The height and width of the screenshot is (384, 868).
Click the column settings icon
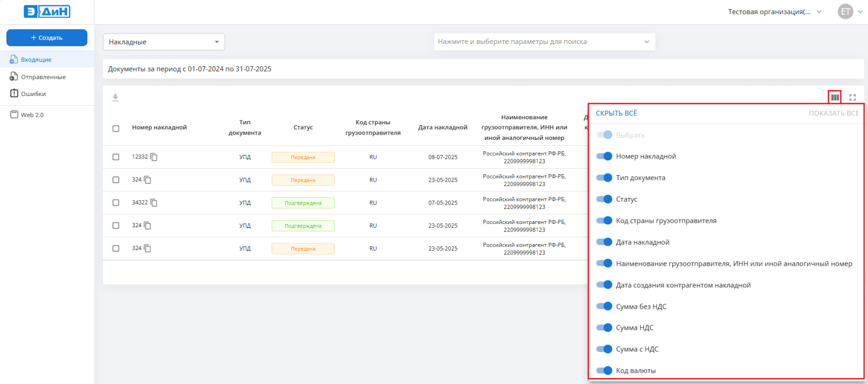click(834, 98)
